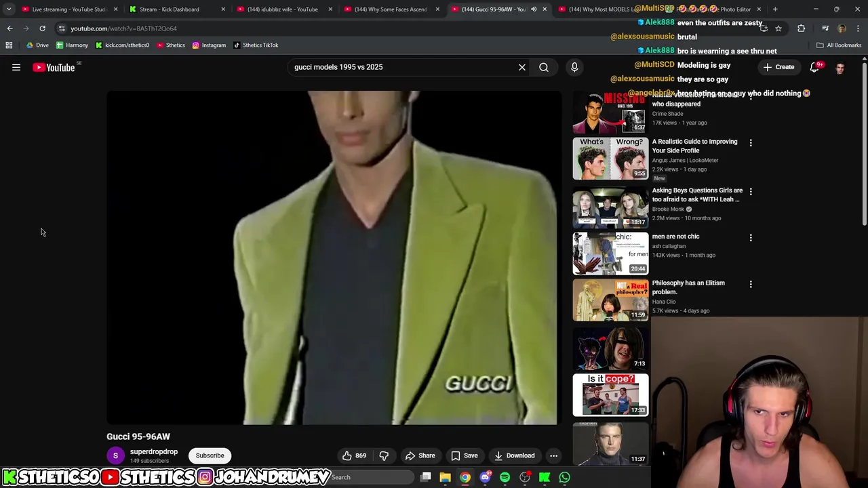Screen dimensions: 868x488
Task: Bookmark this page with the star
Action: [778, 28]
